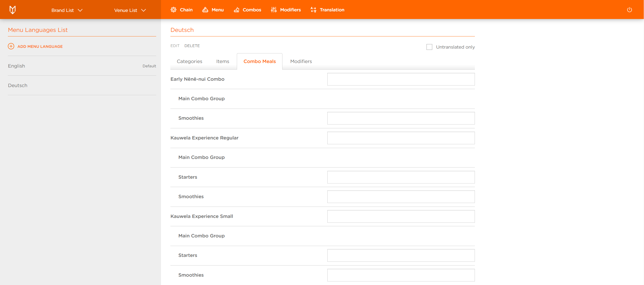The height and width of the screenshot is (285, 644).
Task: Click Main Combo Group under Kauwela Experience Regular
Action: pyautogui.click(x=201, y=157)
